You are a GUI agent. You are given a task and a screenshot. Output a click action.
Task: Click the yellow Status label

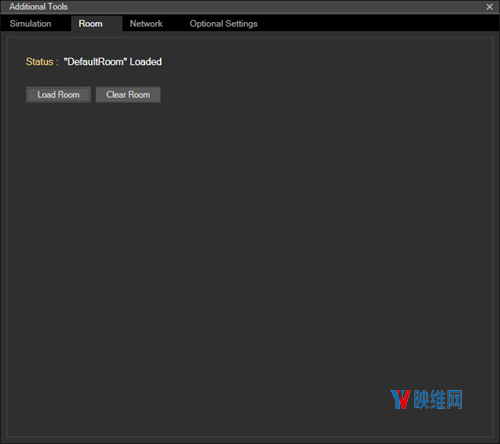click(x=42, y=62)
